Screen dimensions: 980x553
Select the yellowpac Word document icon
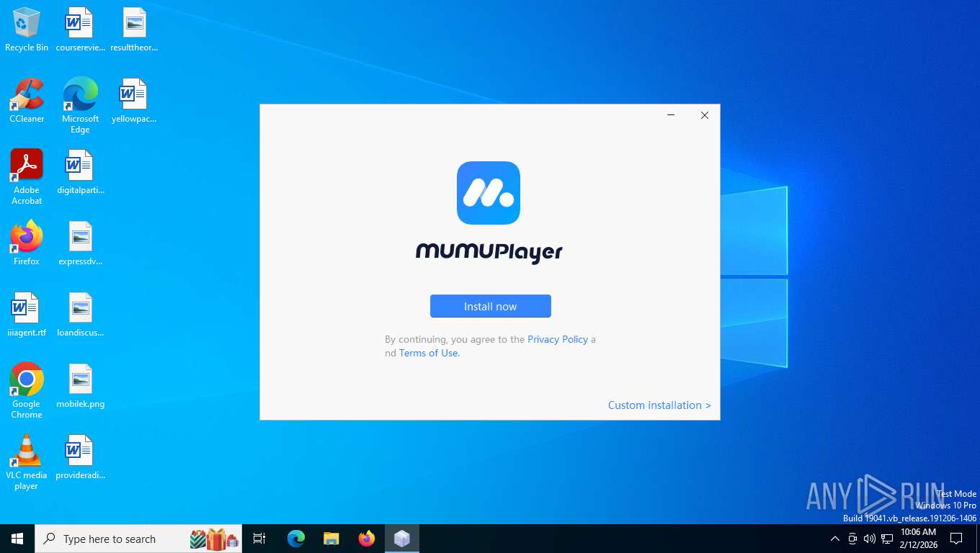(x=134, y=101)
